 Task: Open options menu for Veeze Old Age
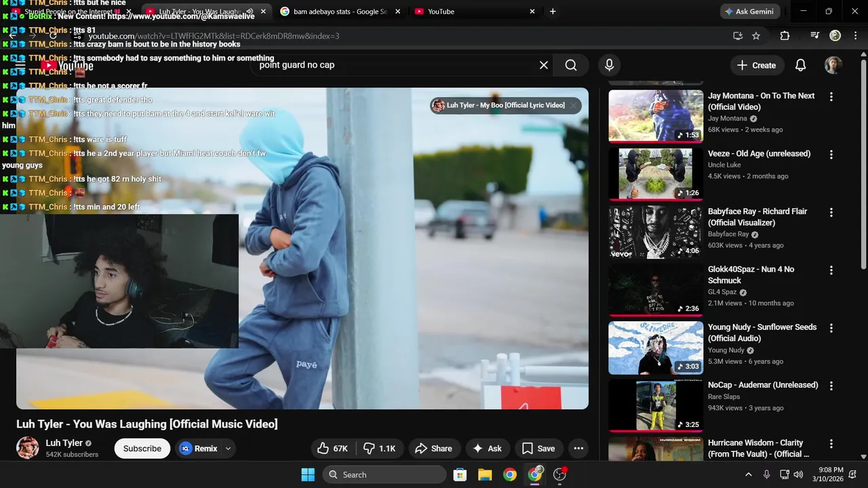[831, 155]
